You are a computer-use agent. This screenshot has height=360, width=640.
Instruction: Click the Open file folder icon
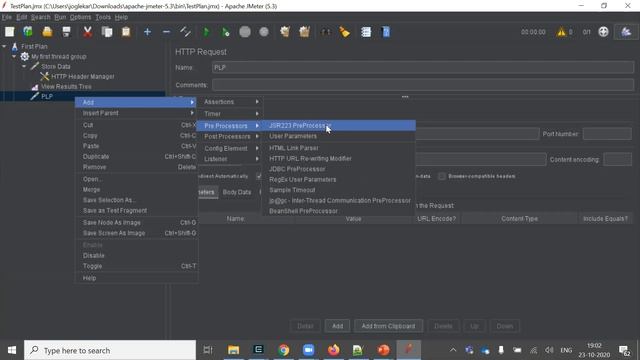(x=47, y=32)
